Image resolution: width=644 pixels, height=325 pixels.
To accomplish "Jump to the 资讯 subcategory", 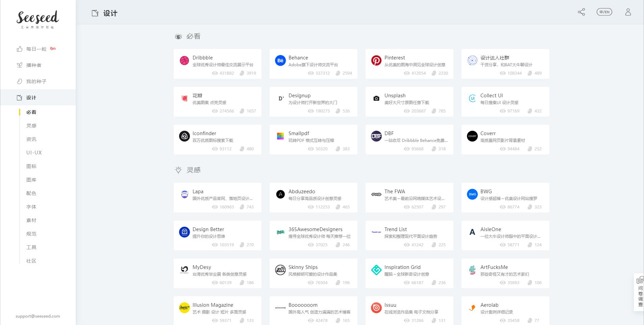I will 31,139.
